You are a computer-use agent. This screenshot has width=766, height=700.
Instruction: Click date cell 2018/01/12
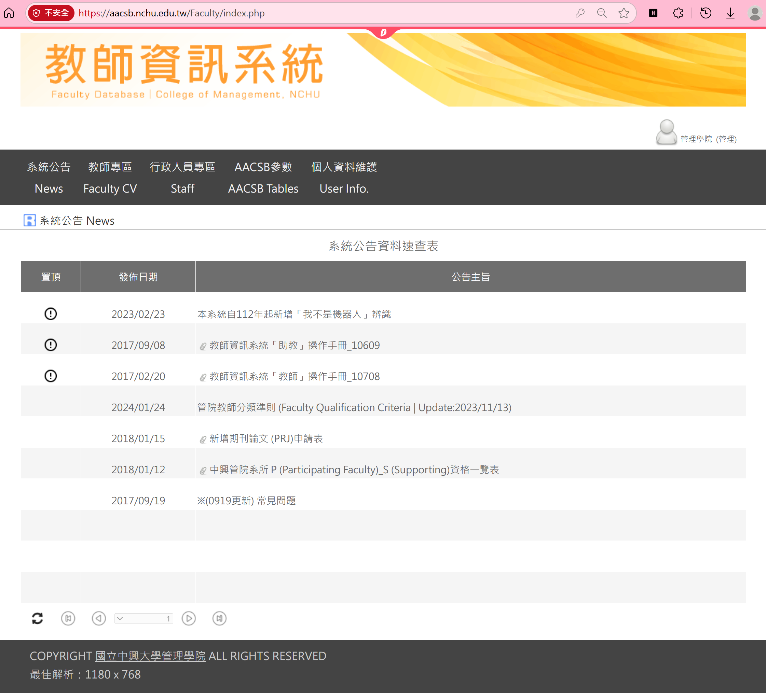pos(138,470)
